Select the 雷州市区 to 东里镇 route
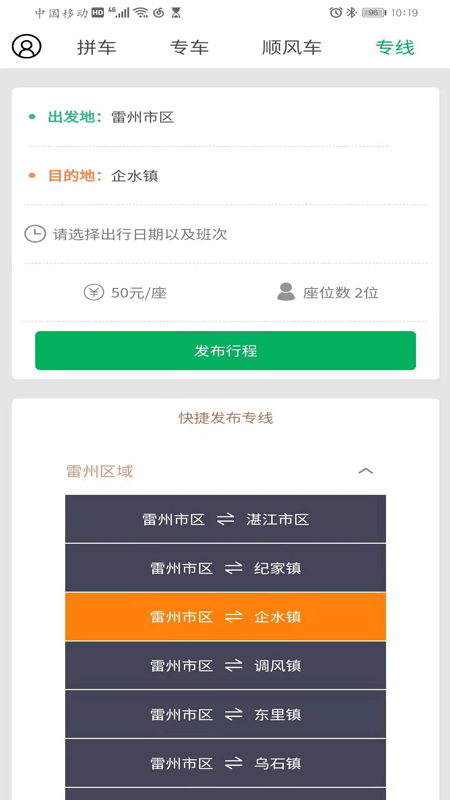The height and width of the screenshot is (800, 450). click(x=226, y=714)
